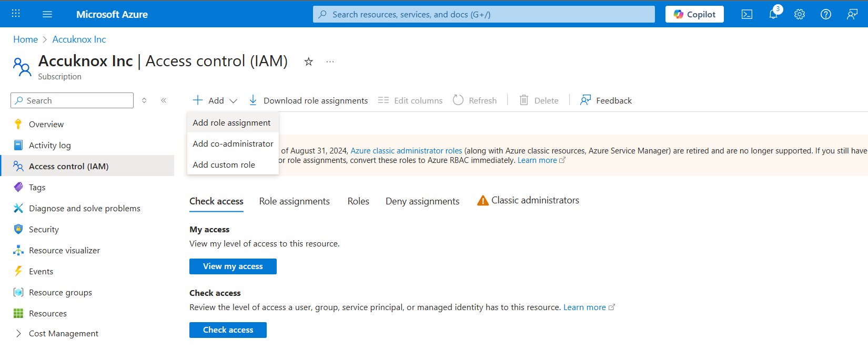Open Cloud Shell from the top bar
The width and height of the screenshot is (868, 350).
747,14
